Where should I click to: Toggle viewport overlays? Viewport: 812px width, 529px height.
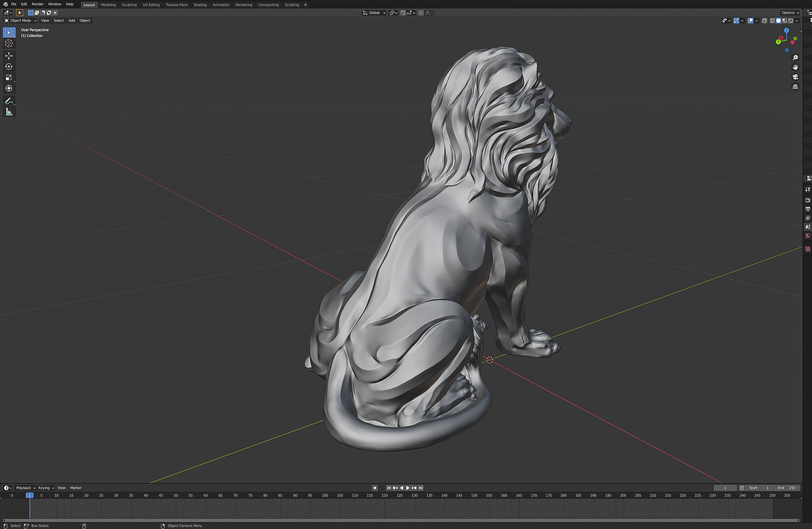[750, 21]
